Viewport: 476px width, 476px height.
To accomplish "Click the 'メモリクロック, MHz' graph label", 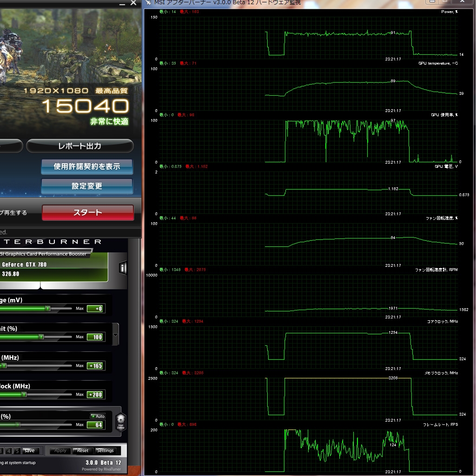I will click(441, 373).
